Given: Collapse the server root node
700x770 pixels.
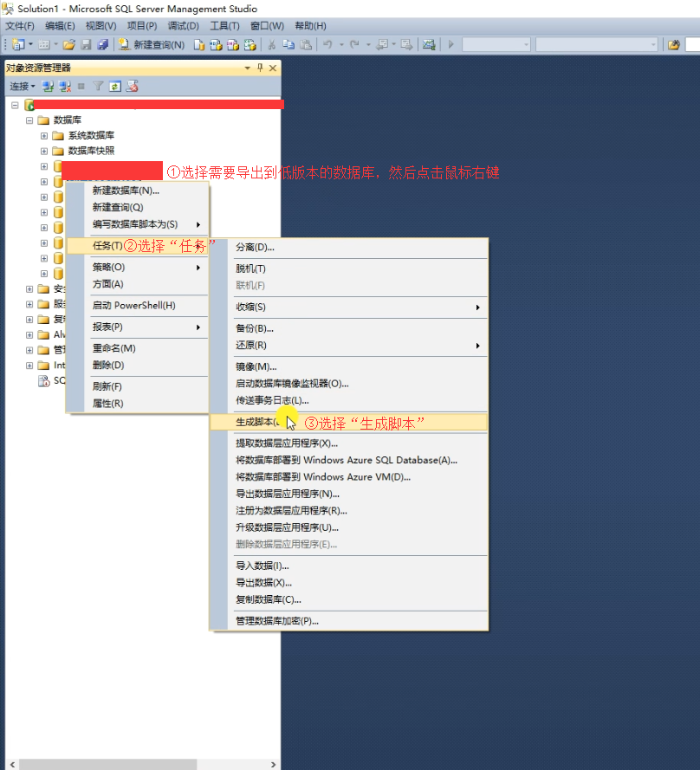Looking at the screenshot, I should (x=15, y=105).
